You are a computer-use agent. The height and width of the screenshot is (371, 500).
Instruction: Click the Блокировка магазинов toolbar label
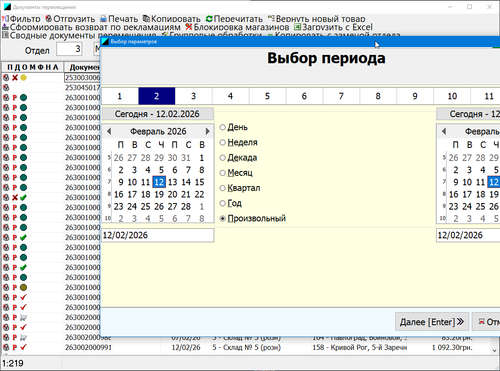tap(241, 27)
